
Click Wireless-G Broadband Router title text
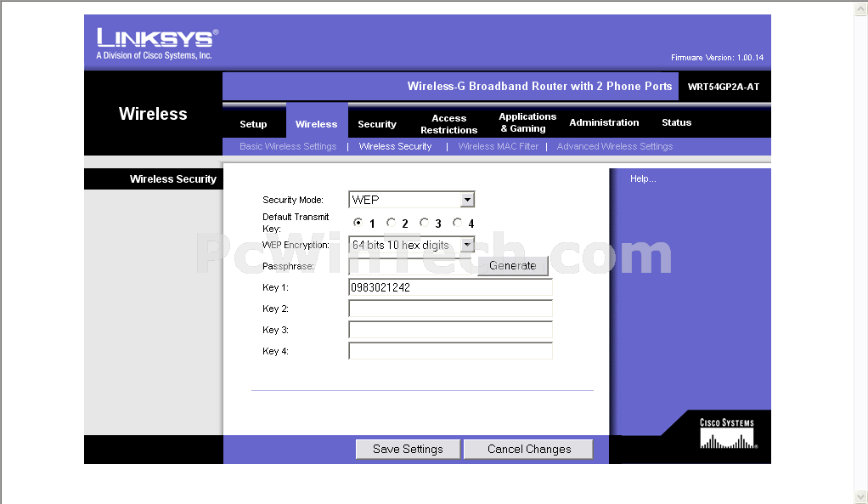(x=539, y=87)
